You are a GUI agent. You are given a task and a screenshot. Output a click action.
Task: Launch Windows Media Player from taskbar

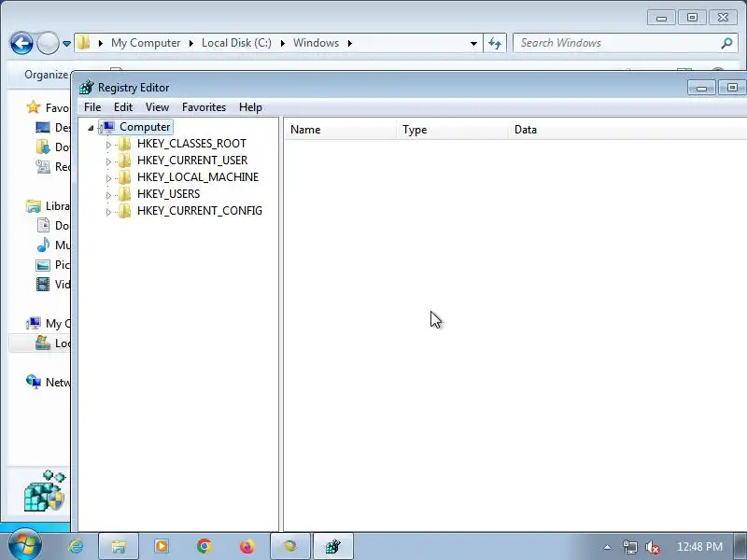(162, 546)
